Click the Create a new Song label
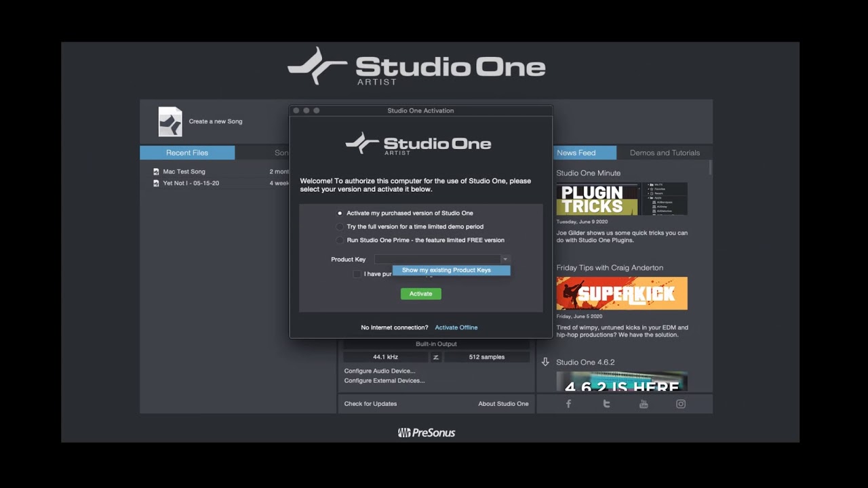This screenshot has height=488, width=868. [216, 121]
